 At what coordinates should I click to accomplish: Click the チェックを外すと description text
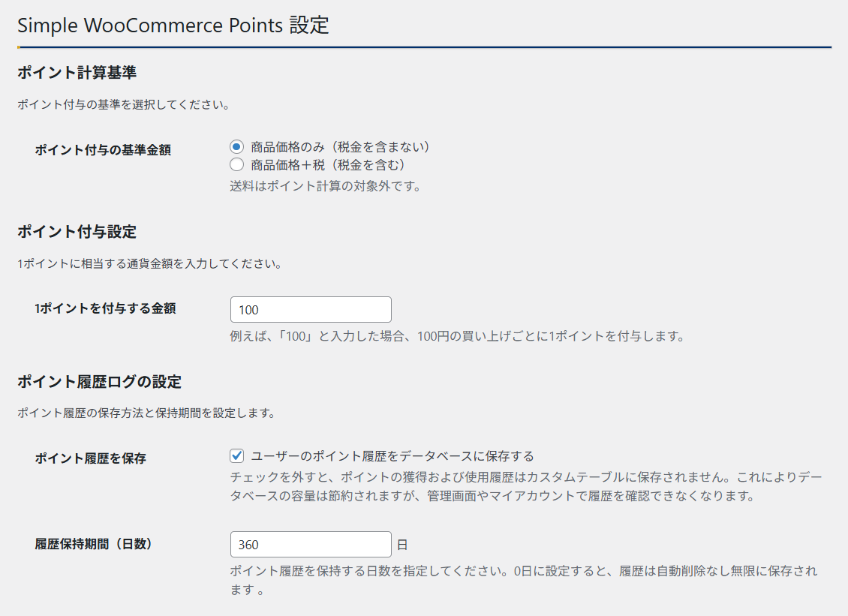coord(526,486)
